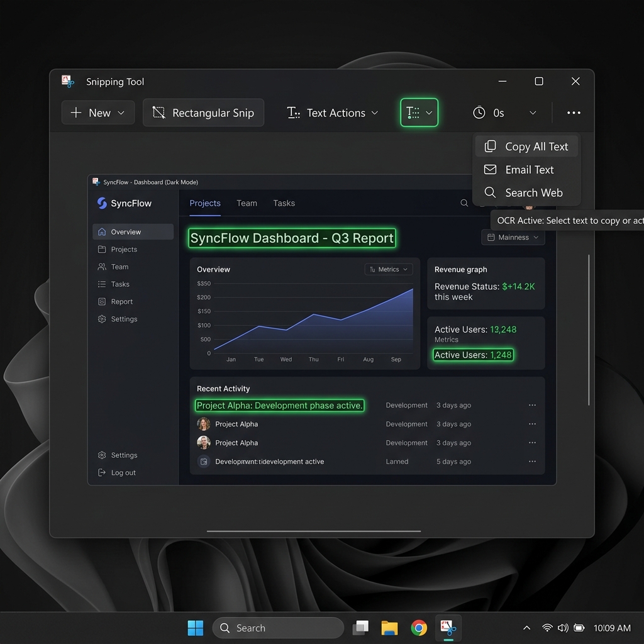Switch to the Projects tab
The image size is (644, 644).
tap(205, 203)
